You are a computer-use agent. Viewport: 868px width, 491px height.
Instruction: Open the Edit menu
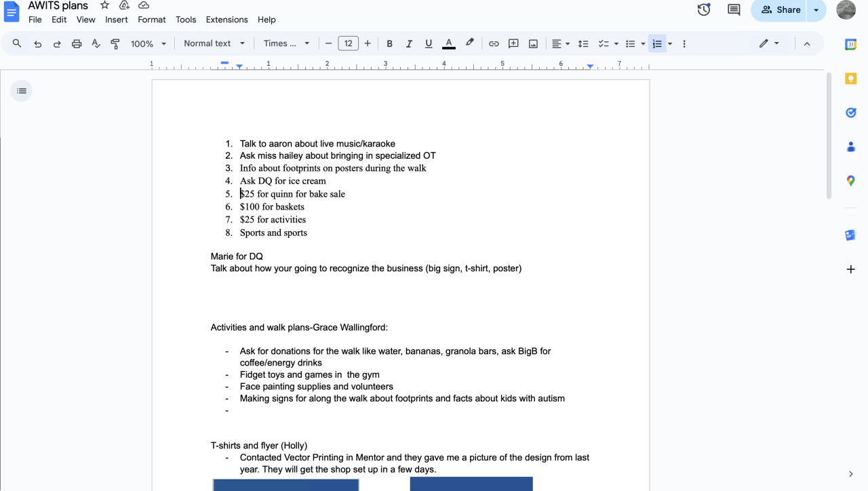tap(59, 20)
